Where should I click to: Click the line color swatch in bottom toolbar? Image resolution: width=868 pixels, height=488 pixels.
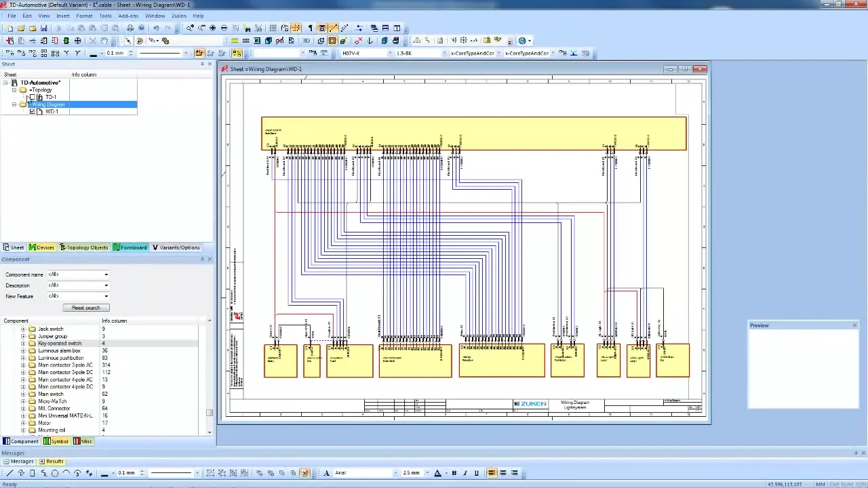(x=104, y=473)
